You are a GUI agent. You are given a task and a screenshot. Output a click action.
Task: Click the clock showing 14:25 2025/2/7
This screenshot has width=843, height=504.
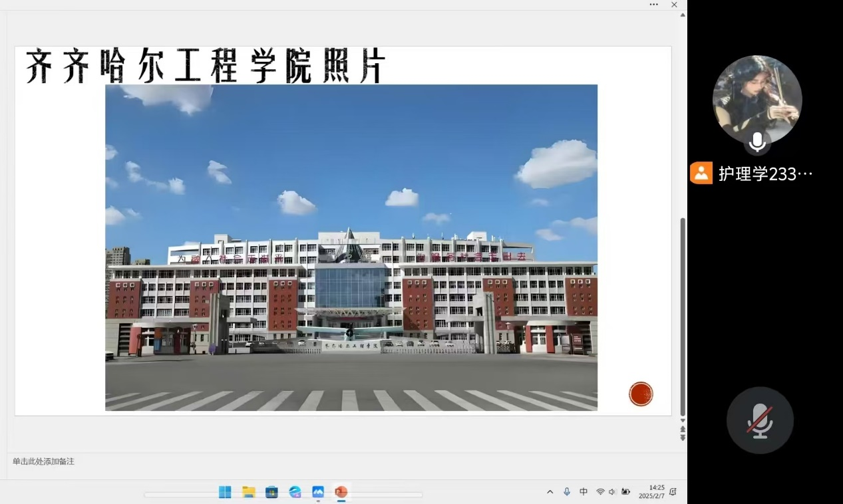point(651,492)
